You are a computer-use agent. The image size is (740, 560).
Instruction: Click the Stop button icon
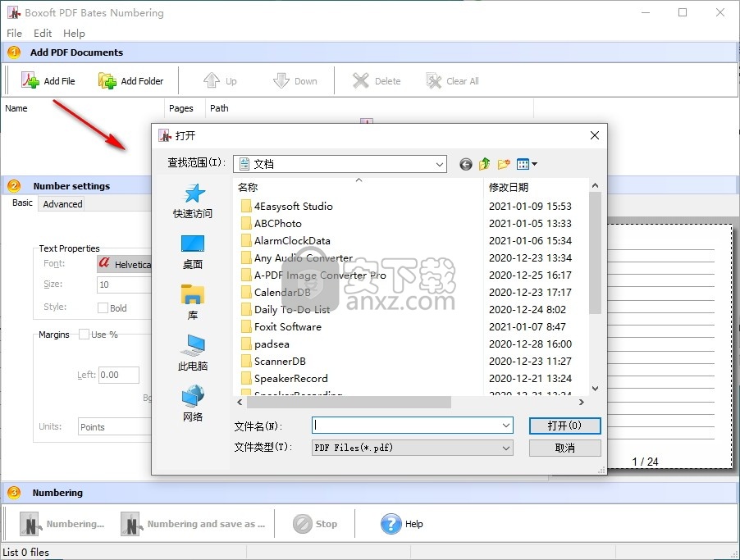[303, 524]
